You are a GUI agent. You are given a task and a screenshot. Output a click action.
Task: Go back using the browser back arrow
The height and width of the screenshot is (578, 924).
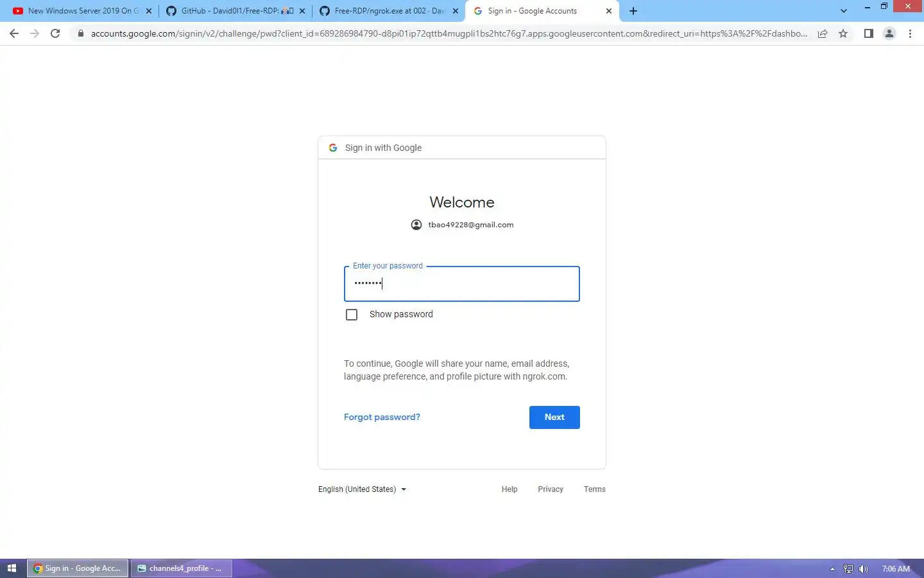point(14,33)
